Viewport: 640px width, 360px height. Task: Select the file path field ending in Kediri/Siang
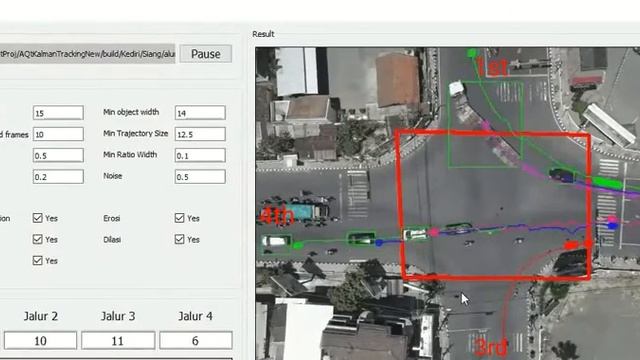coord(87,54)
